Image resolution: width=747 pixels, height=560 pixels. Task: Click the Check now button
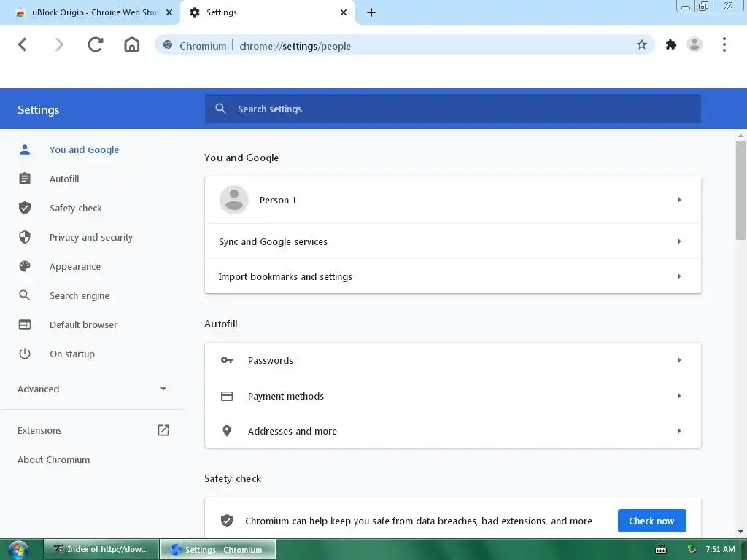651,521
